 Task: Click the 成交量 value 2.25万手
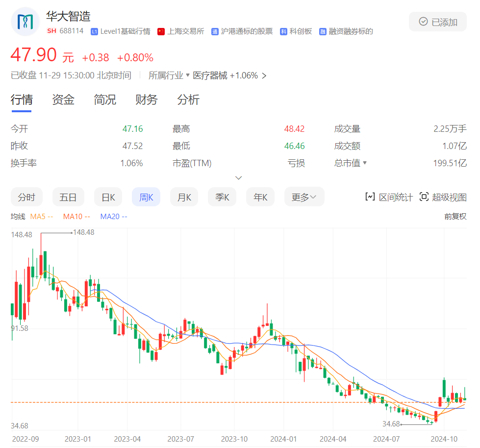450,129
